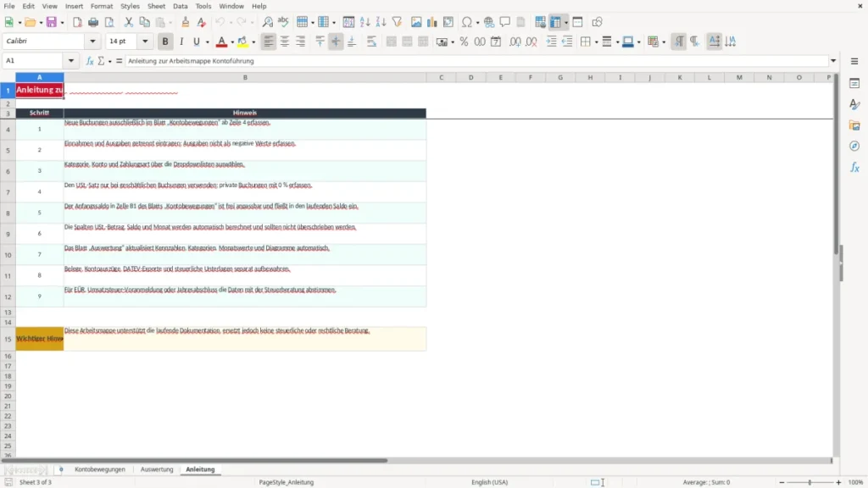Open the sidebar Navigator panel
Screen dimensions: 868x488
coord(854,146)
